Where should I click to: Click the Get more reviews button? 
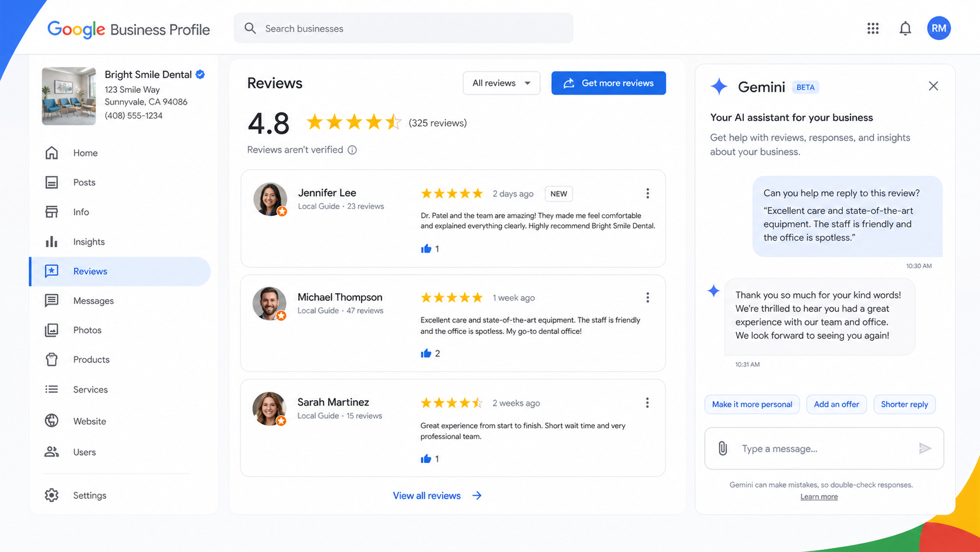click(x=608, y=83)
